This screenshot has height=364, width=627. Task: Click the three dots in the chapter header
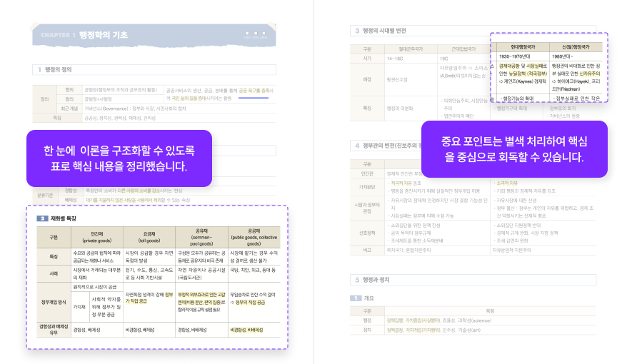pyautogui.click(x=255, y=34)
